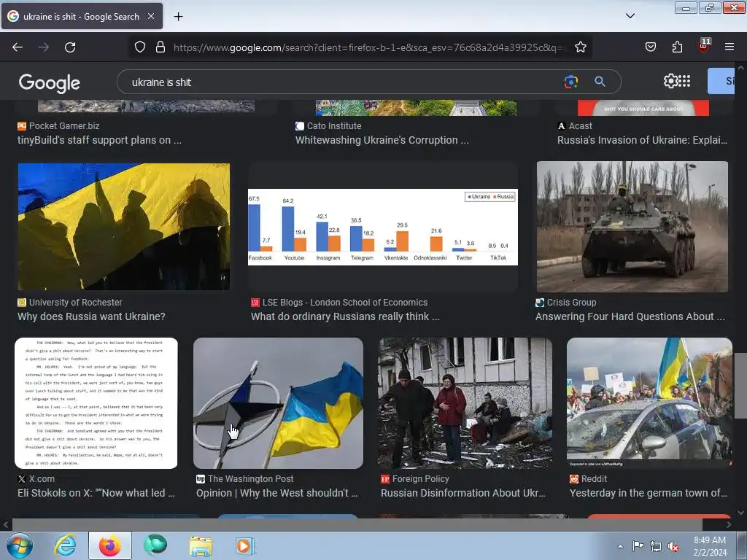Save page to Pocket
This screenshot has width=747, height=560.
pyautogui.click(x=651, y=47)
